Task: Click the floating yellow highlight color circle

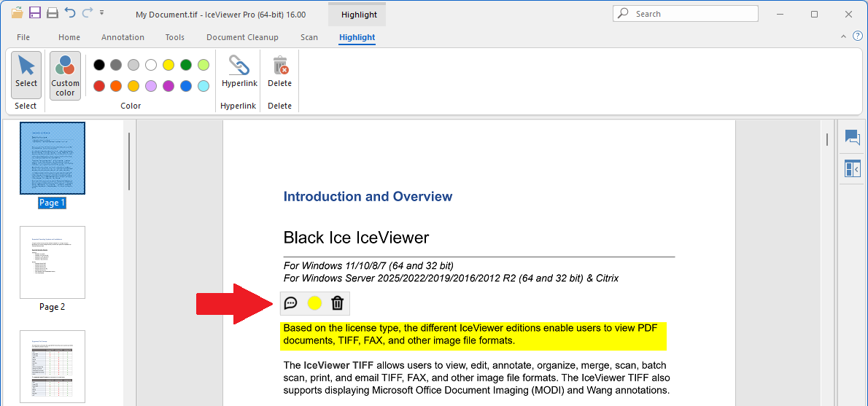Action: [314, 302]
